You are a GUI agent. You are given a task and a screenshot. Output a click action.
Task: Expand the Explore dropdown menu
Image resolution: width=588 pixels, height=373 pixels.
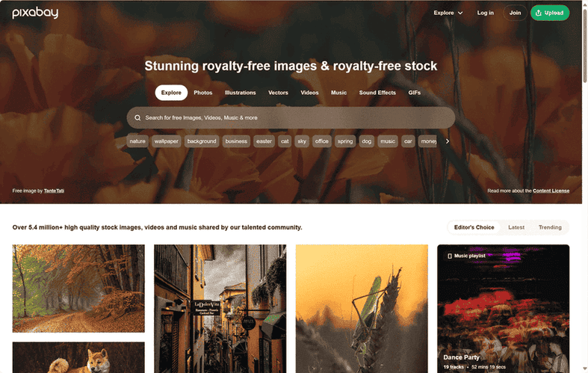(x=448, y=13)
